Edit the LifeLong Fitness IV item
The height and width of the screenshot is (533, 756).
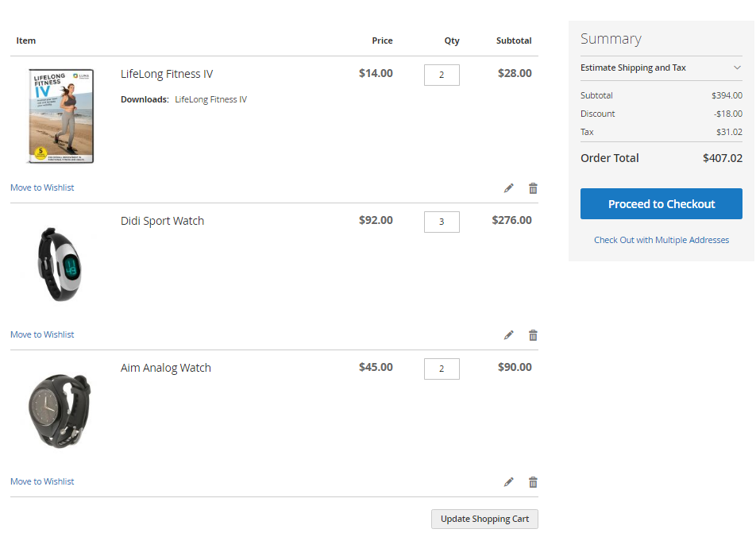coord(508,188)
